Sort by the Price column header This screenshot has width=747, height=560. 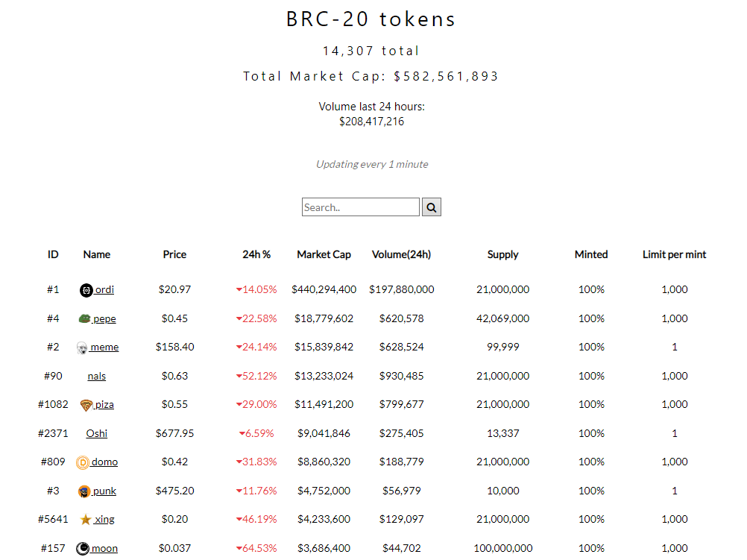click(174, 254)
